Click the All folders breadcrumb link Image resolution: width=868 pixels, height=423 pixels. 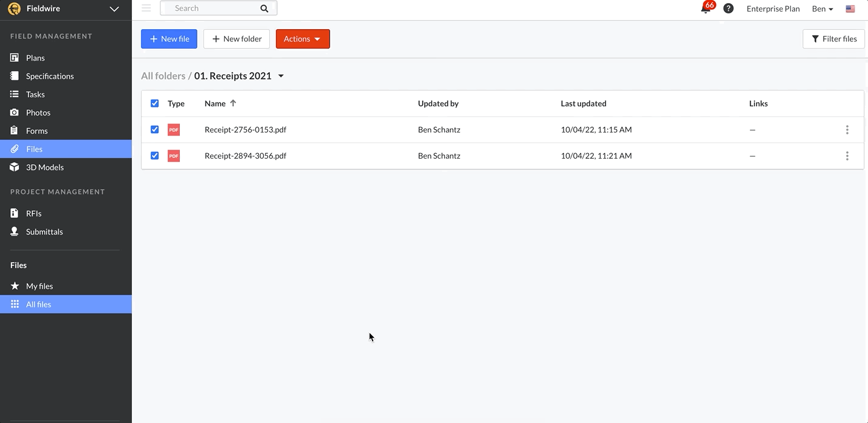pos(163,76)
